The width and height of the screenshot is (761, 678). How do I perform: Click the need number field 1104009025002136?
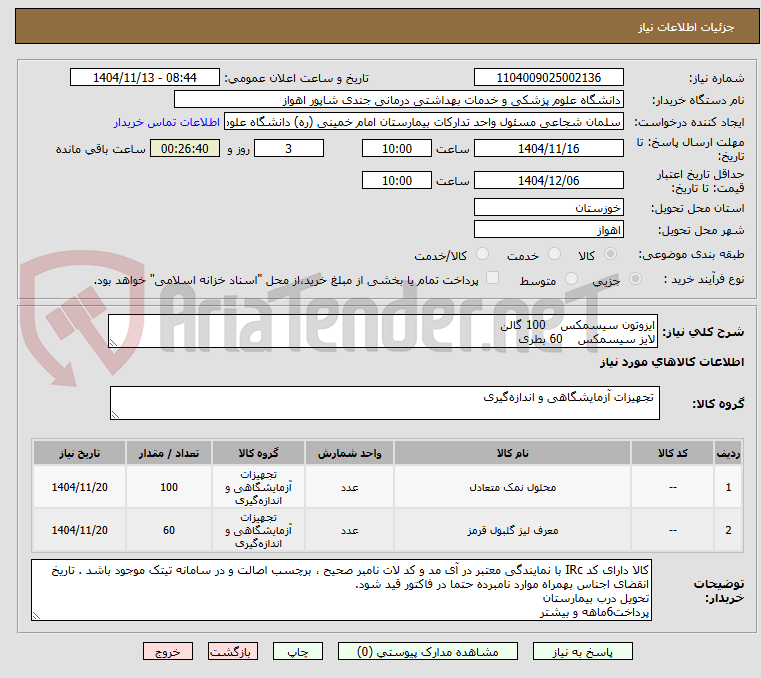tap(548, 78)
